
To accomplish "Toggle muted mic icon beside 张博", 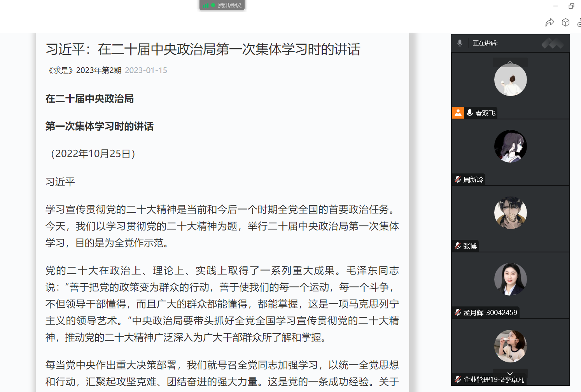I will point(458,246).
